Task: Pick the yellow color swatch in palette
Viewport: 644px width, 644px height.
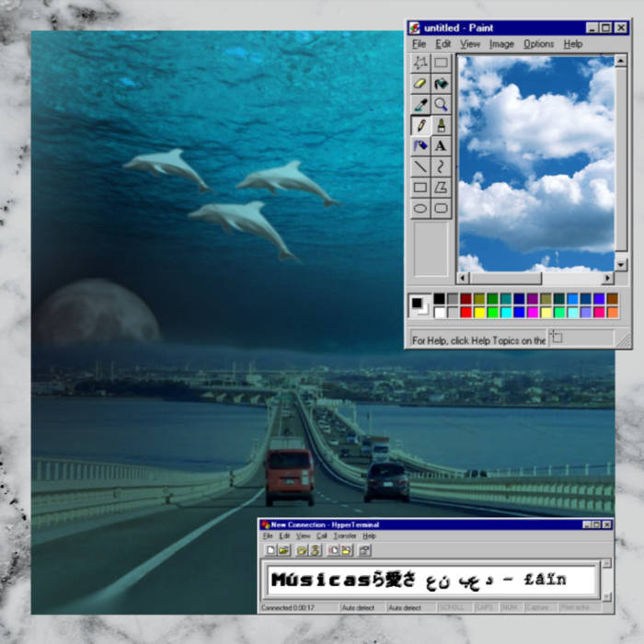Action: 479,313
